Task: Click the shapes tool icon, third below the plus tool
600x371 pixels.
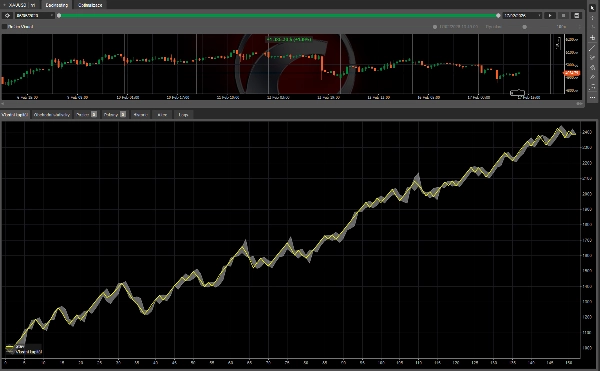Action: (592, 68)
